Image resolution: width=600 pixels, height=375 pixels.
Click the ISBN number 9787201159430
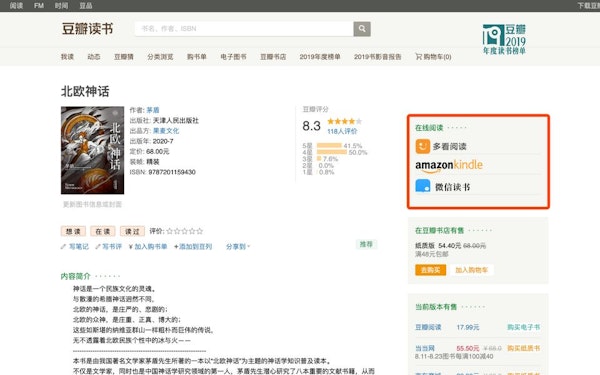(172, 172)
